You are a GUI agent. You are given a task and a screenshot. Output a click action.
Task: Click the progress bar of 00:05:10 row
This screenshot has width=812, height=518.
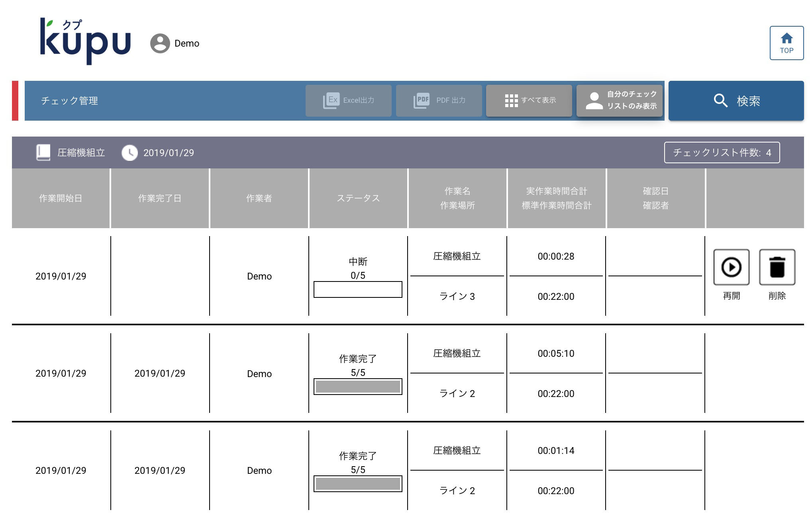pos(357,387)
